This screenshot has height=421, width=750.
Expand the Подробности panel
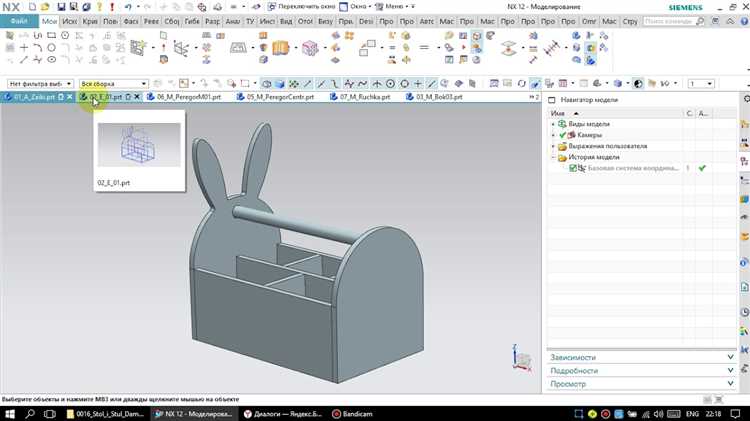(x=641, y=371)
